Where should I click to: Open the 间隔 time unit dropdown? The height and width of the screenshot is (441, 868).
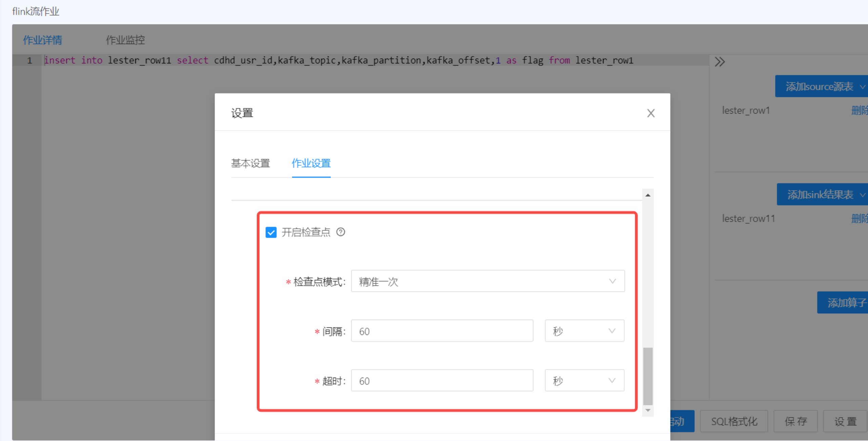584,331
